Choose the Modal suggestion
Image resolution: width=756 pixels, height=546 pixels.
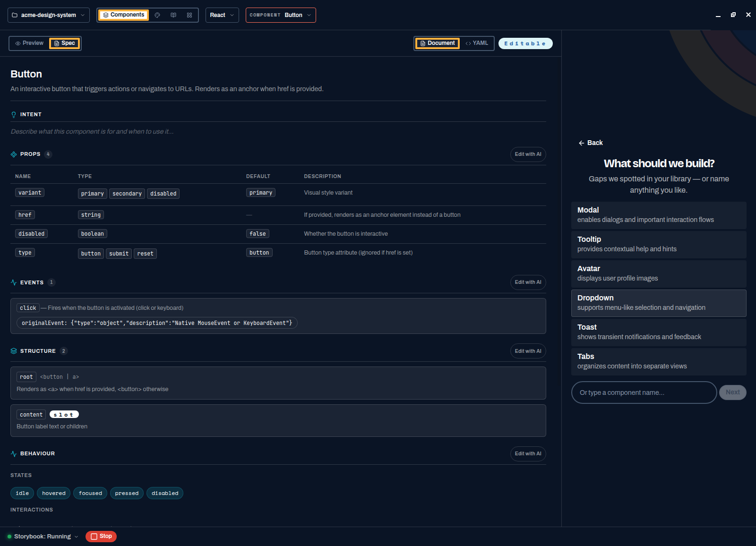pos(659,215)
